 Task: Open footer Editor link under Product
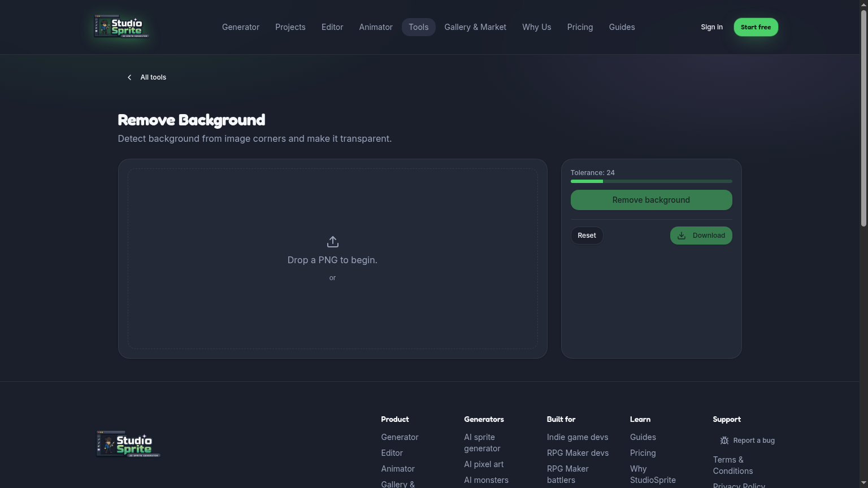tap(392, 453)
